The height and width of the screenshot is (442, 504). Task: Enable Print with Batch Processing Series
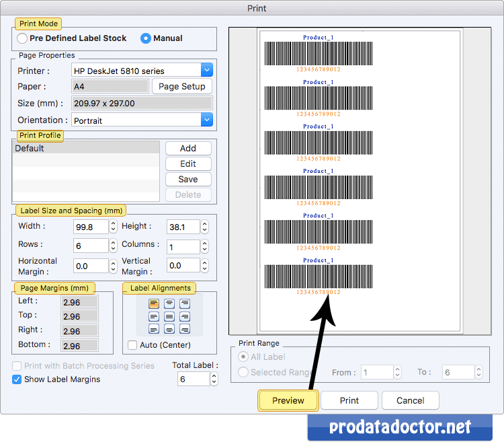click(x=17, y=366)
